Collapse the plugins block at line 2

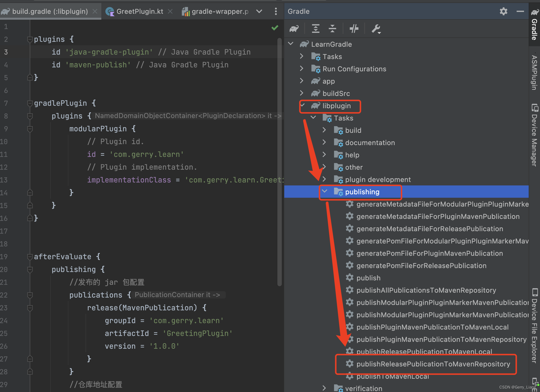click(30, 39)
